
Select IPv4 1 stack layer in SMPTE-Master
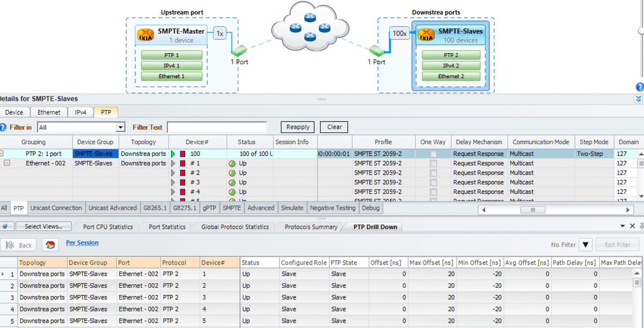(x=172, y=66)
